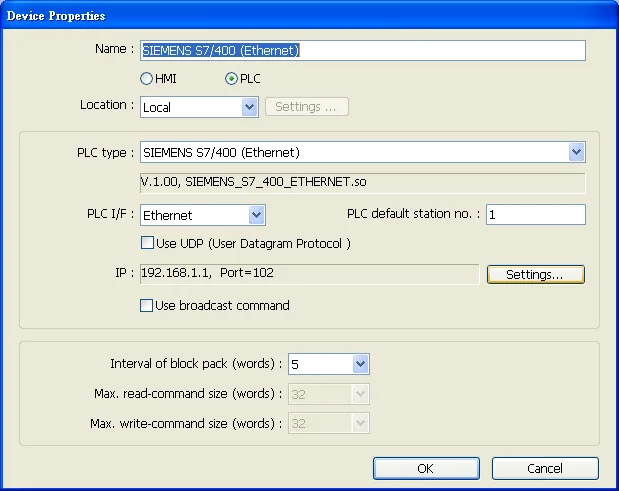The image size is (619, 491).
Task: Click the "PLC type :" label
Action: 105,153
